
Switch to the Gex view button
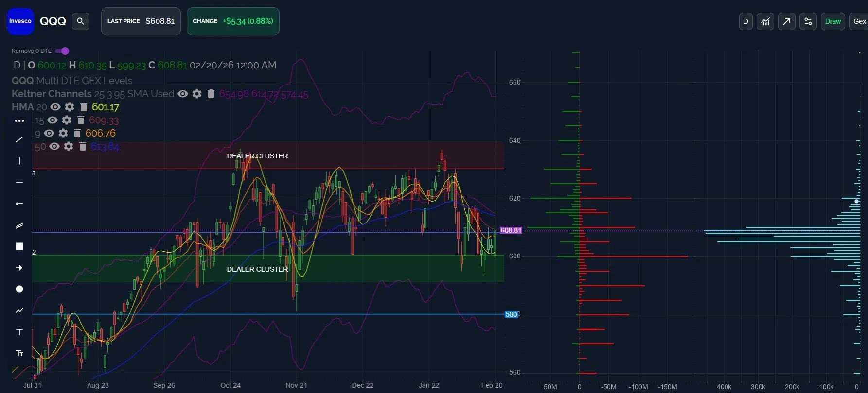[x=859, y=21]
